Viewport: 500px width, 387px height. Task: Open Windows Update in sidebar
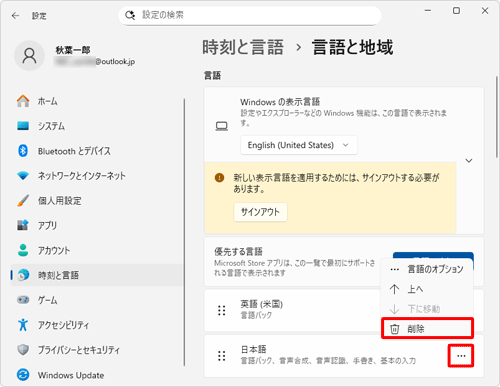click(x=97, y=375)
